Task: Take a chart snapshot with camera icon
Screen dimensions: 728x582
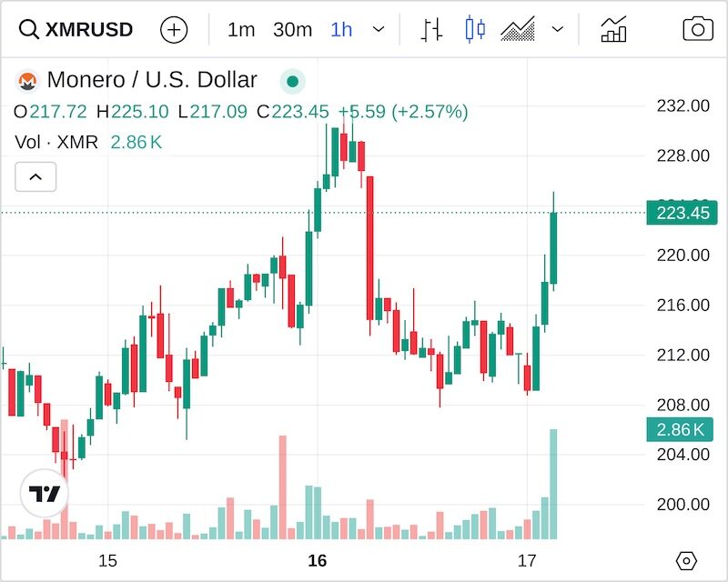Action: [x=697, y=29]
